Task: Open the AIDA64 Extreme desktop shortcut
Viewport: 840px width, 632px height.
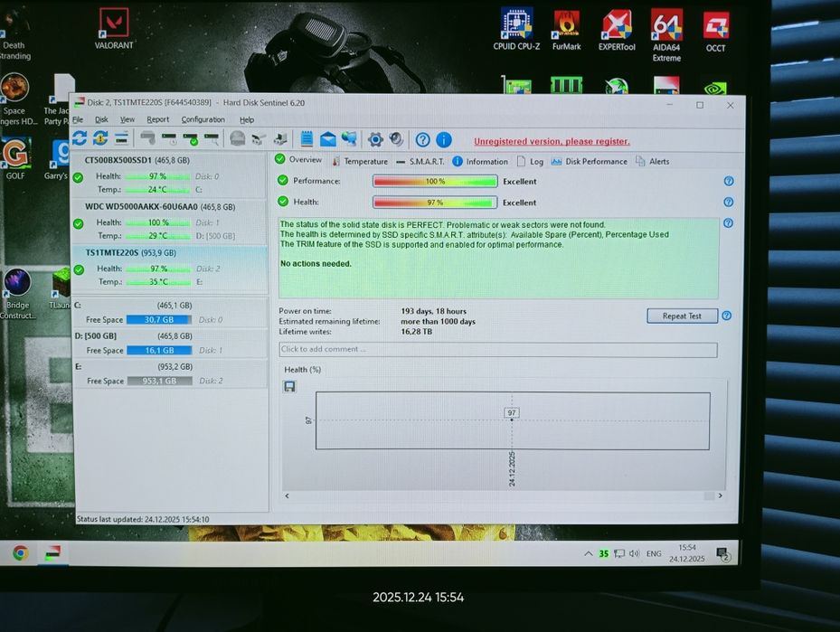Action: coord(666,36)
